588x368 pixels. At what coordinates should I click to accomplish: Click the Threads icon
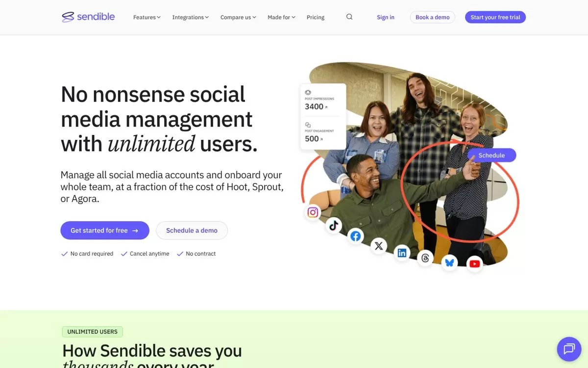pyautogui.click(x=425, y=258)
